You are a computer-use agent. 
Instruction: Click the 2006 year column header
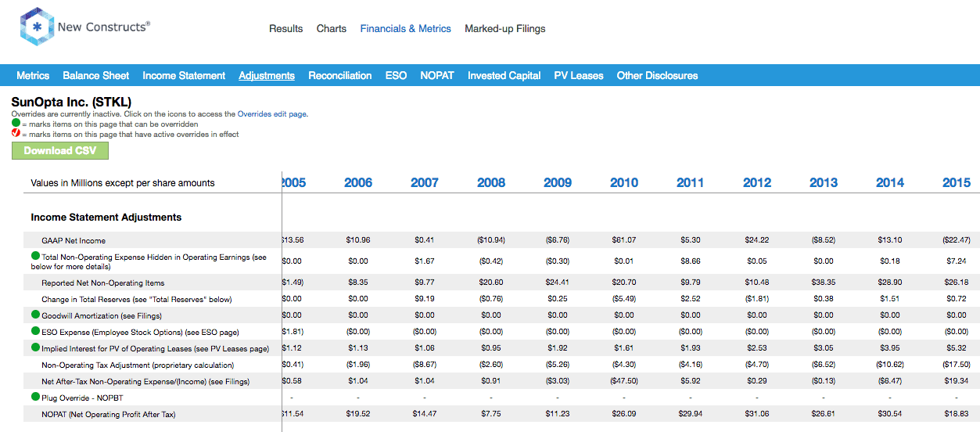click(358, 183)
